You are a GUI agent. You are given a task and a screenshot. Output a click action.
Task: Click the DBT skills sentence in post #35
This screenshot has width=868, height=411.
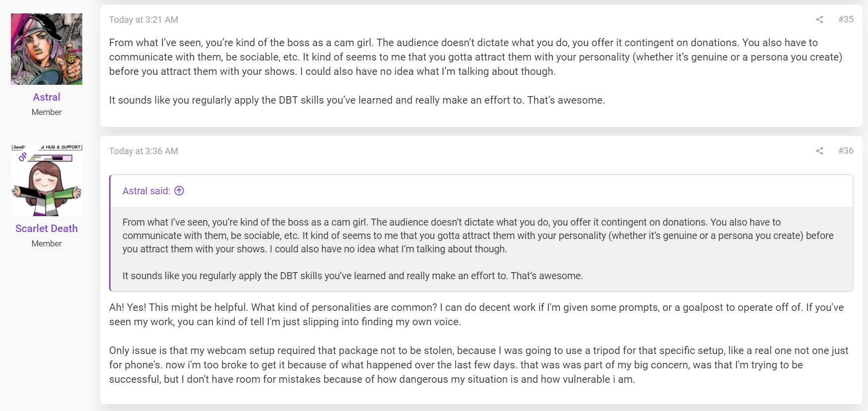[357, 100]
